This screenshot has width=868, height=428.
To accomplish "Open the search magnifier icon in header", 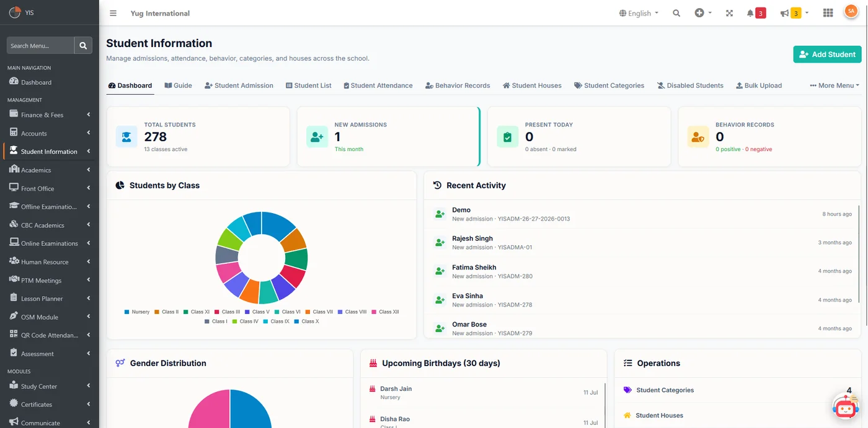I will [x=676, y=13].
